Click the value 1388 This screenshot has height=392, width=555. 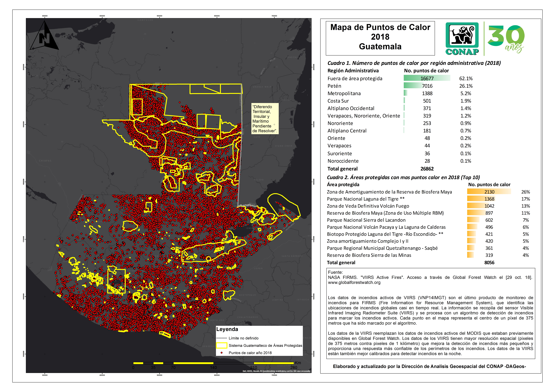pos(427,93)
